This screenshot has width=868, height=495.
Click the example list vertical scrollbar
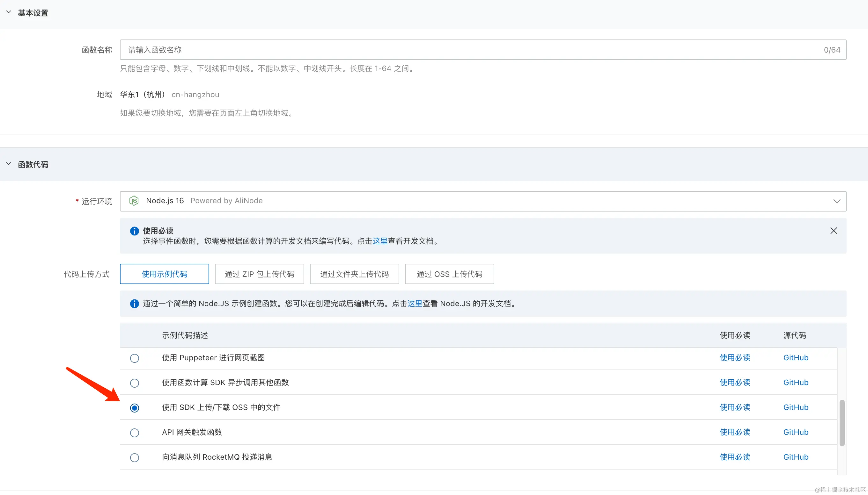point(842,423)
